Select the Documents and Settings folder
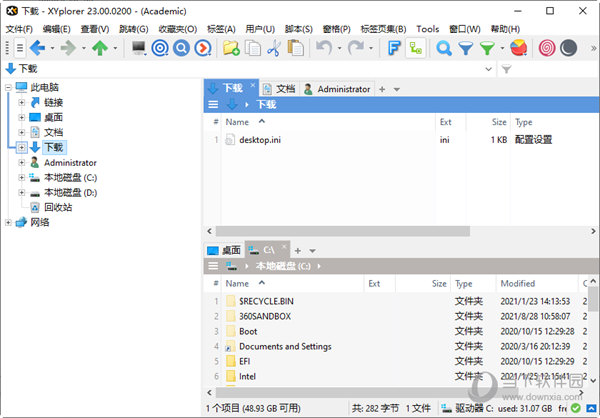Viewport: 600px width, 418px height. click(x=285, y=346)
